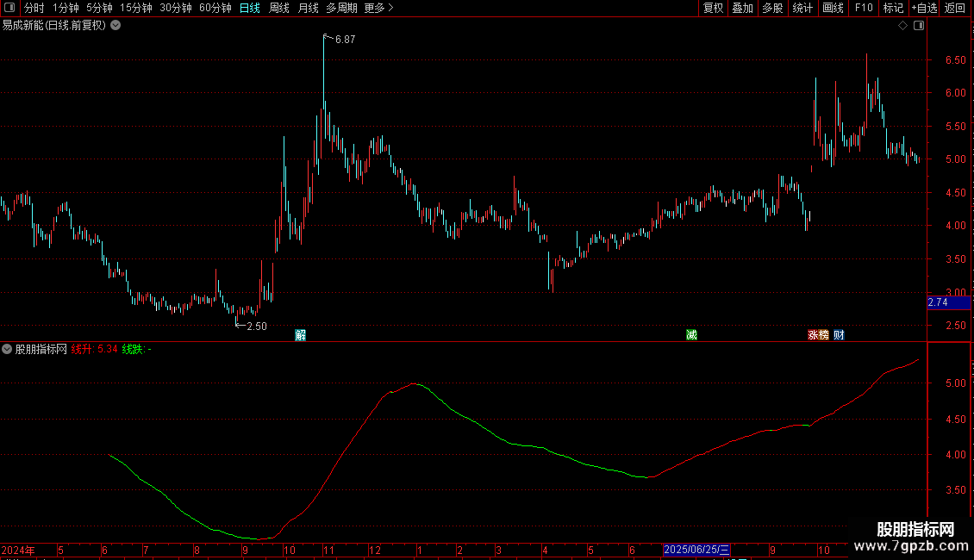Select the 30分钟 period
Image resolution: width=974 pixels, height=560 pixels.
tap(176, 8)
